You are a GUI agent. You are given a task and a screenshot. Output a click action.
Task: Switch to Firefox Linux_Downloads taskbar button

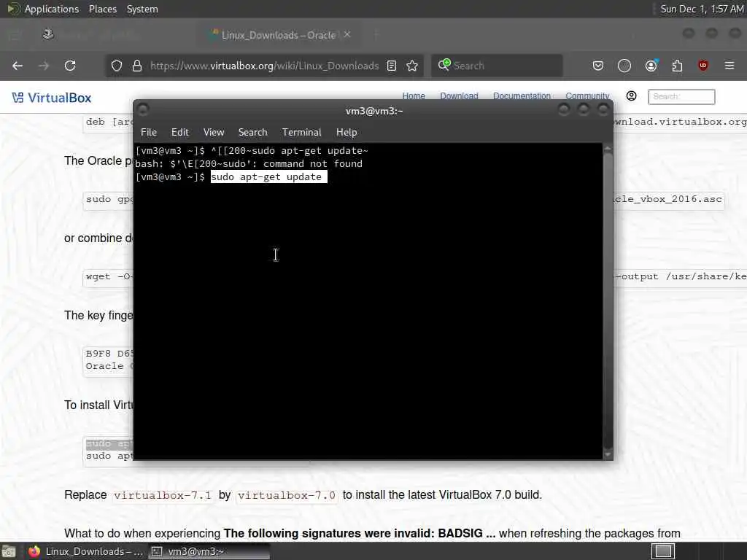click(x=86, y=551)
